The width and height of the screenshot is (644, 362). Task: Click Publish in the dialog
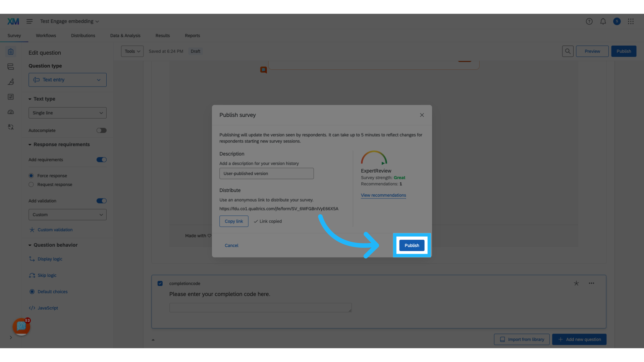(x=412, y=245)
